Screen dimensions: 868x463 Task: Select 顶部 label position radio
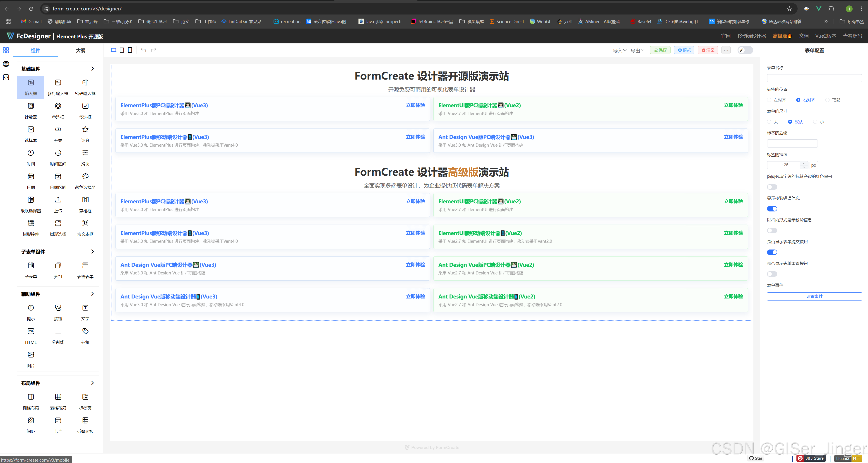click(827, 100)
